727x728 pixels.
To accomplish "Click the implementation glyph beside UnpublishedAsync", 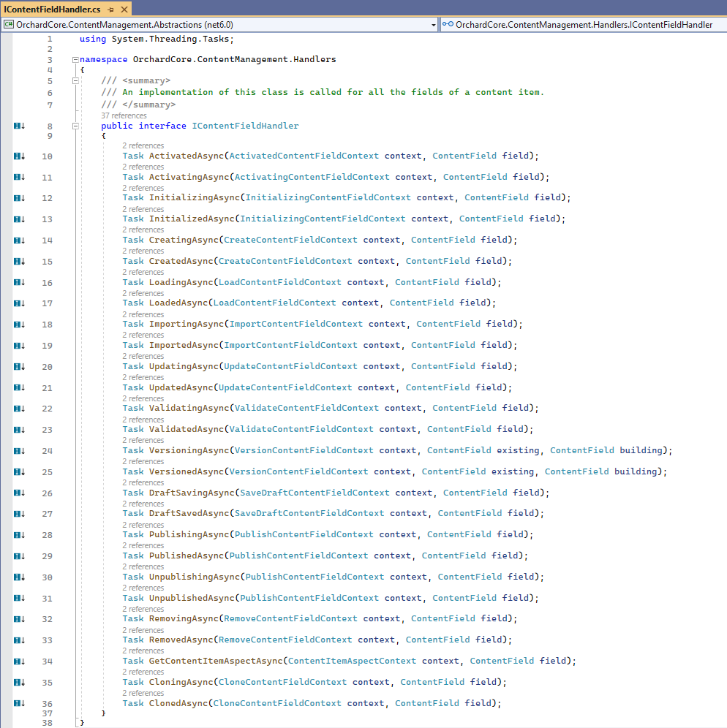I will click(19, 598).
